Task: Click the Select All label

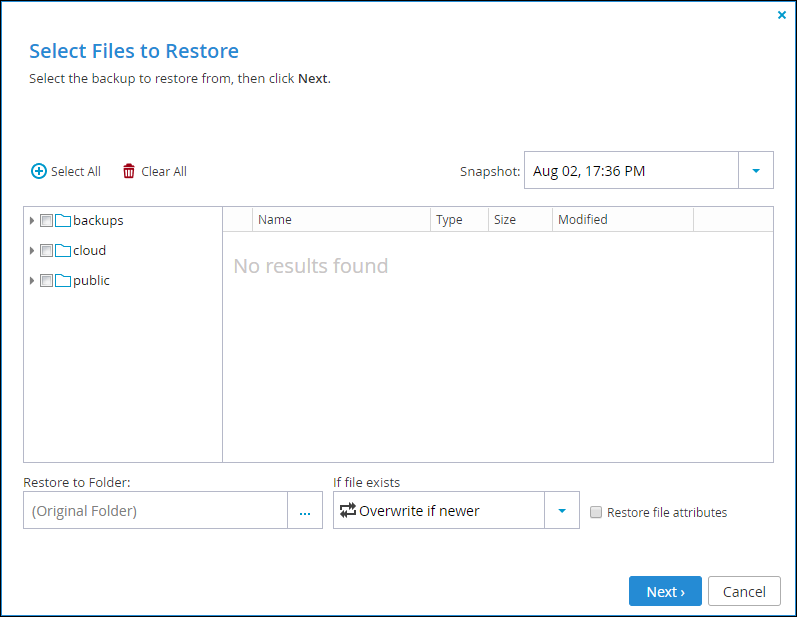Action: tap(76, 172)
